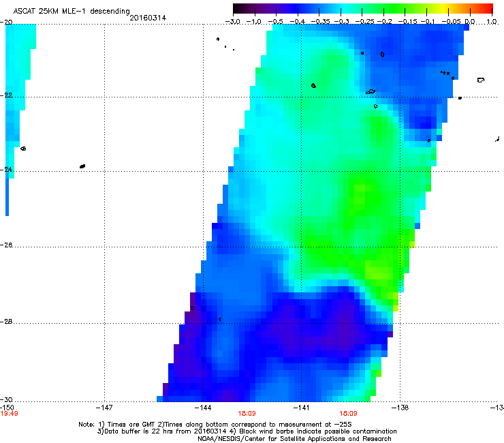This screenshot has height=443, width=504.
Task: Click the "-28" latitude axis label
Action: (6, 322)
